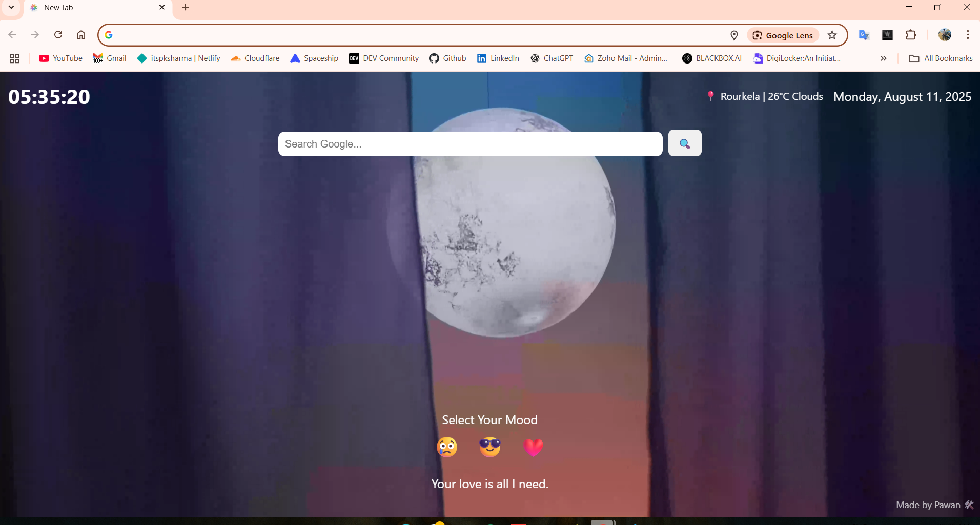Viewport: 980px width, 525px height.
Task: Open the apps grid icon left of bookmarks
Action: pyautogui.click(x=14, y=58)
